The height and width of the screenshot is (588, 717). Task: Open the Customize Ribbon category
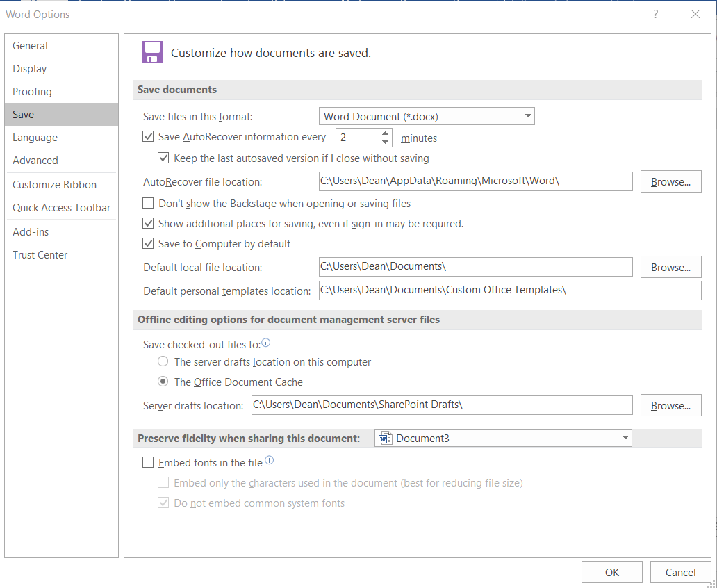pos(61,185)
